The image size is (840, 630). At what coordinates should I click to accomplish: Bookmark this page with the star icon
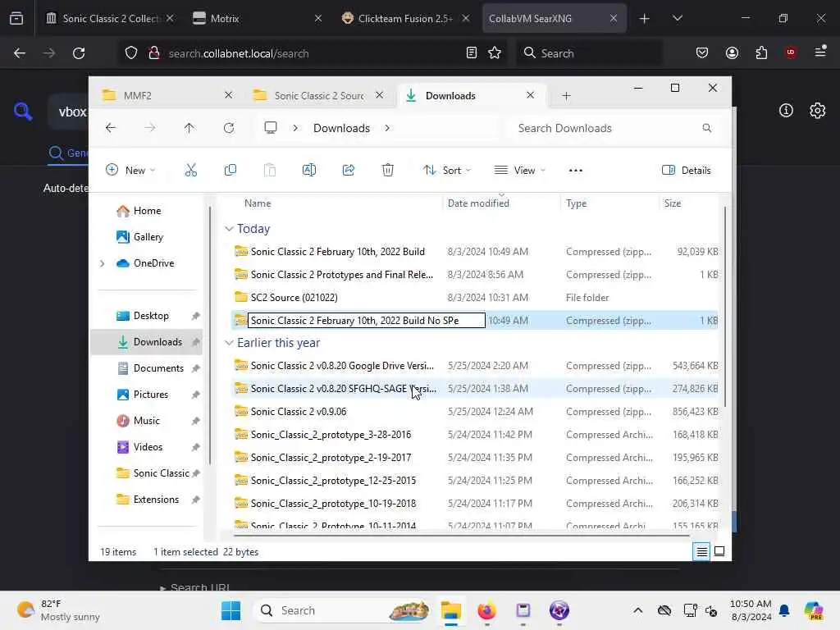tap(495, 53)
